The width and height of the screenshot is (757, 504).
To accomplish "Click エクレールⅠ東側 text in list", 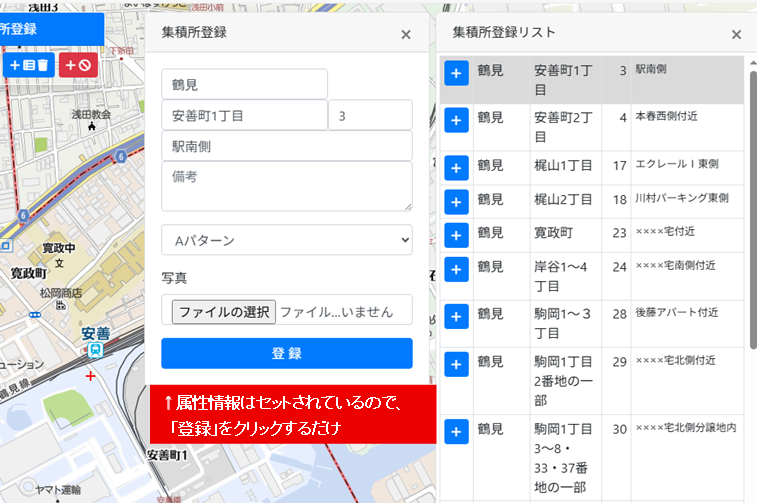I will tap(677, 164).
